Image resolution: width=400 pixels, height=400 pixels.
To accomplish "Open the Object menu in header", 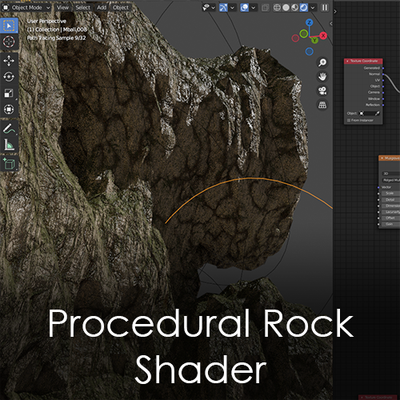I will tap(121, 7).
